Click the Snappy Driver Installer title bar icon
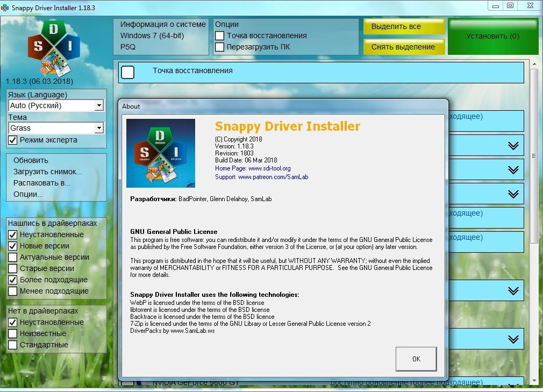This screenshot has height=392, width=543. coord(5,8)
